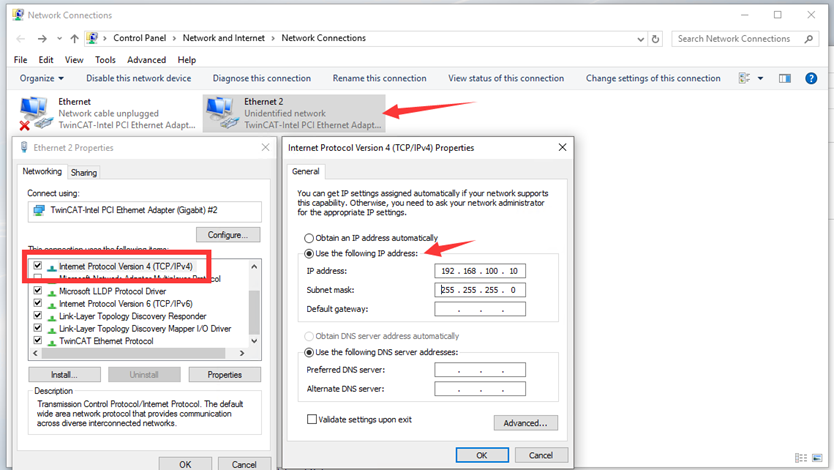This screenshot has height=470, width=834.
Task: Click items list scroll up arrow
Action: click(x=254, y=266)
